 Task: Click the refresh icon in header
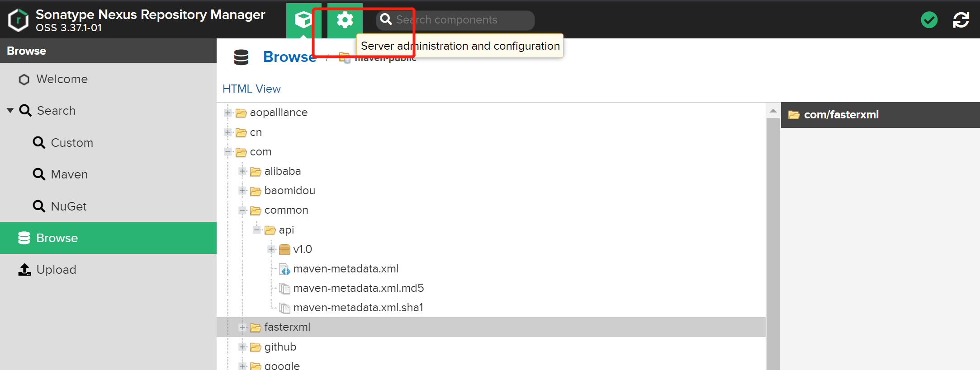(x=961, y=20)
